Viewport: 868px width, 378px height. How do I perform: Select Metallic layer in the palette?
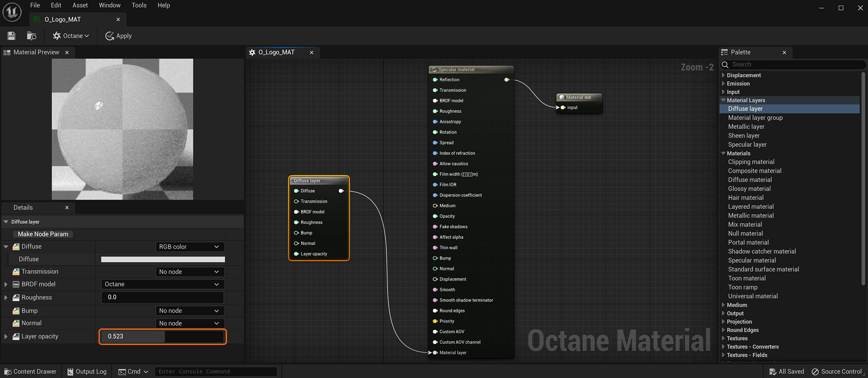[x=746, y=126]
